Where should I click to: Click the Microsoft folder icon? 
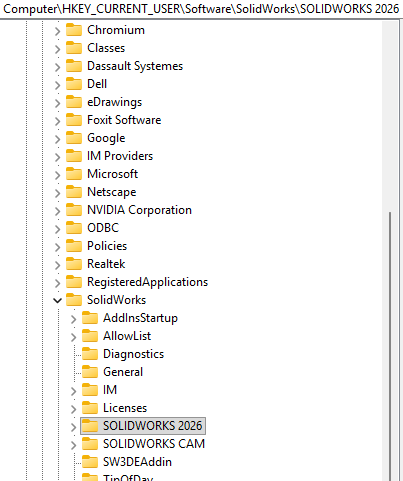click(x=74, y=174)
